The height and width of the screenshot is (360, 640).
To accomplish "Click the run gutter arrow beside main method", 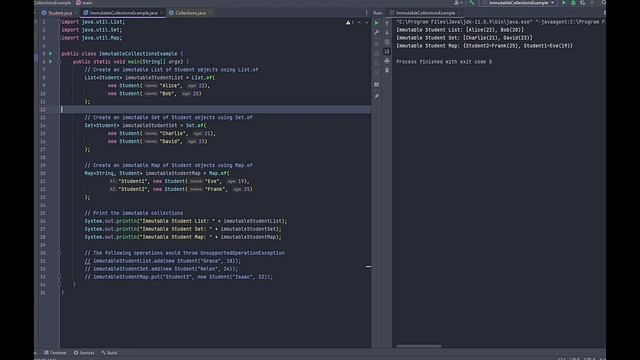I will click(51, 62).
